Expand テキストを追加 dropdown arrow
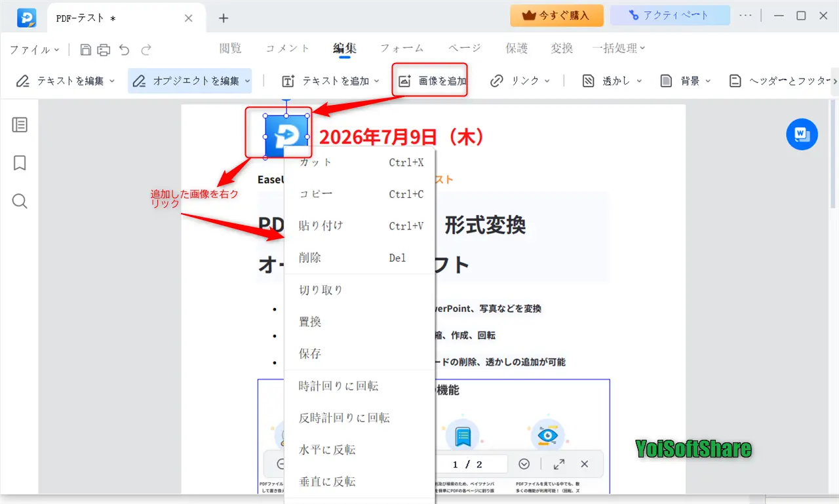 376,81
